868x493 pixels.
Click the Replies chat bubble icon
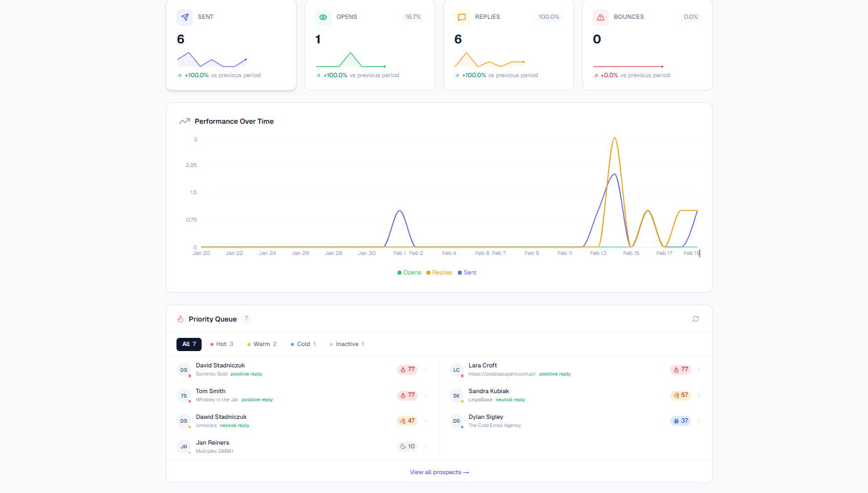point(462,17)
